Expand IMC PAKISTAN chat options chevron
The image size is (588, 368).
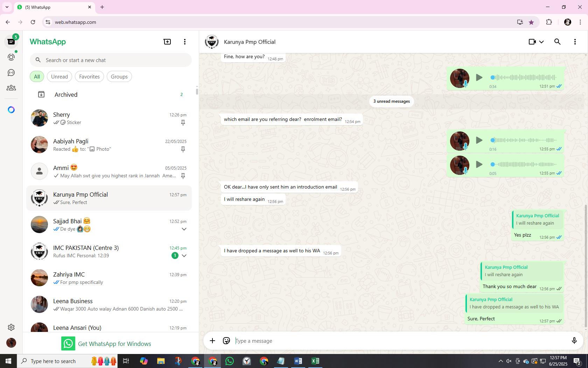tap(184, 256)
